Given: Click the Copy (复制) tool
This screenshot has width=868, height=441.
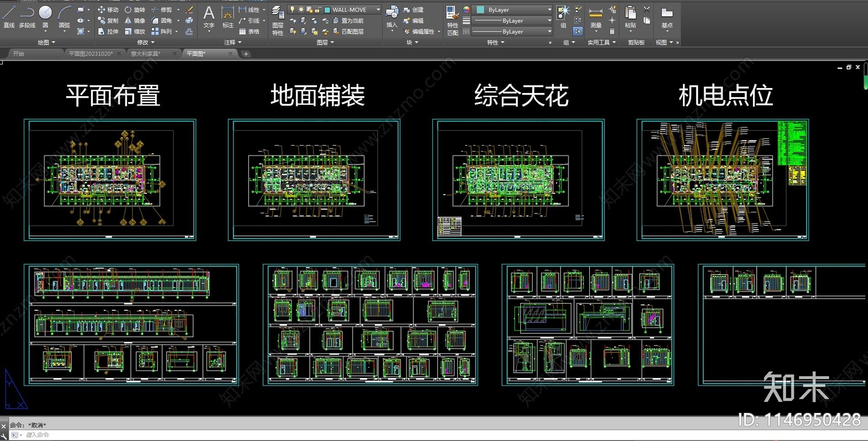Looking at the screenshot, I should pos(108,21).
